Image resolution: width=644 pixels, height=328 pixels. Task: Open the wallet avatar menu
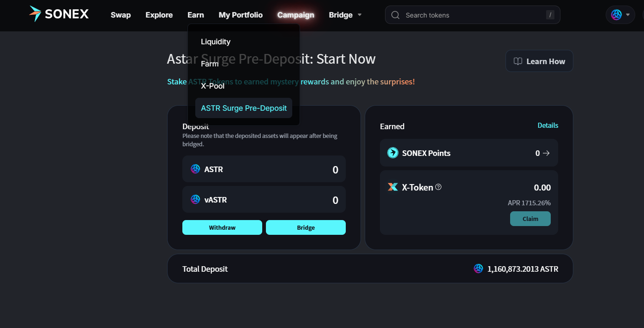pos(620,15)
